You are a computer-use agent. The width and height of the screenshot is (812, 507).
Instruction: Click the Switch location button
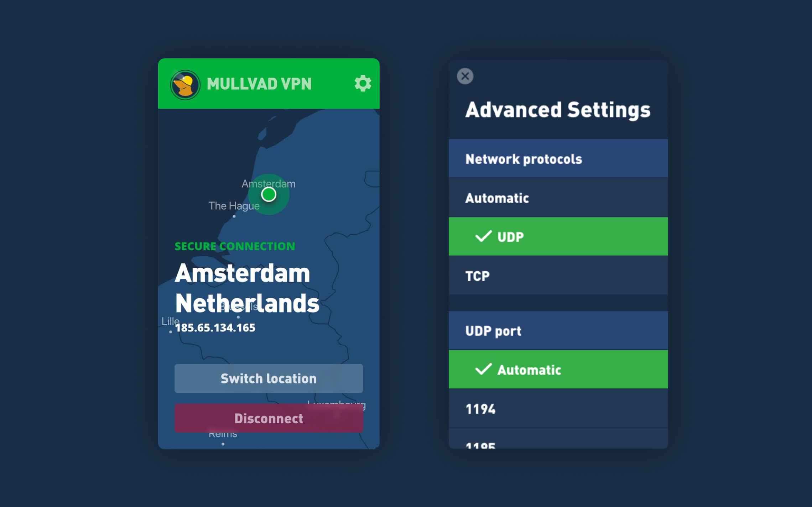(x=268, y=378)
